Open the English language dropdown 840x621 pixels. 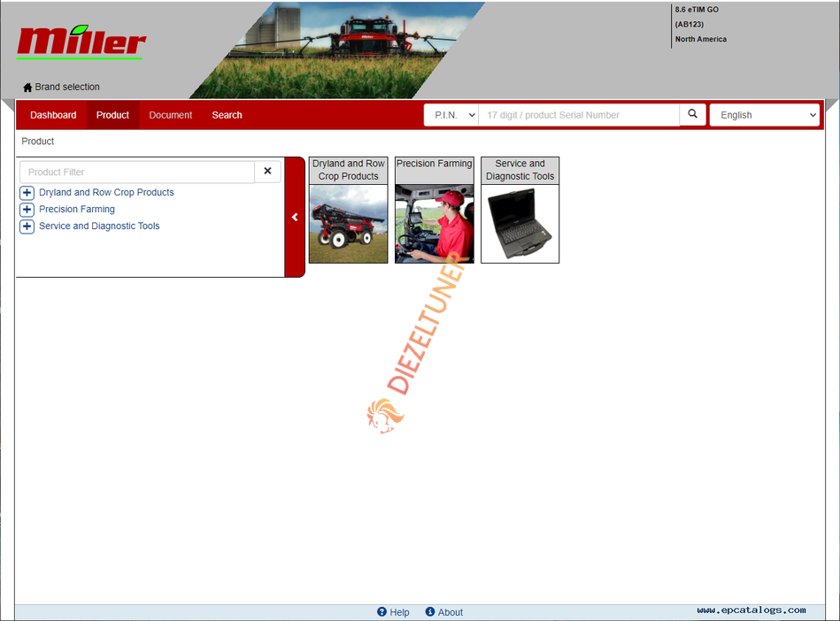click(x=765, y=115)
